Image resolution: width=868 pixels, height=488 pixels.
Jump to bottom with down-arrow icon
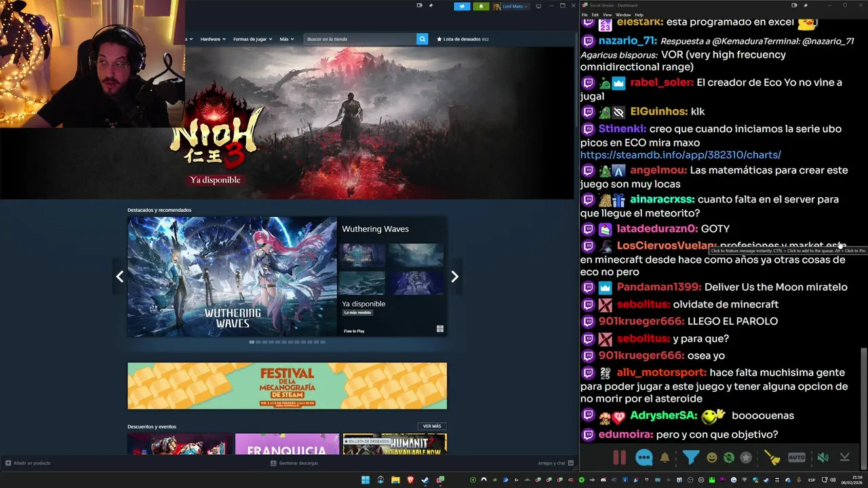coord(844,457)
